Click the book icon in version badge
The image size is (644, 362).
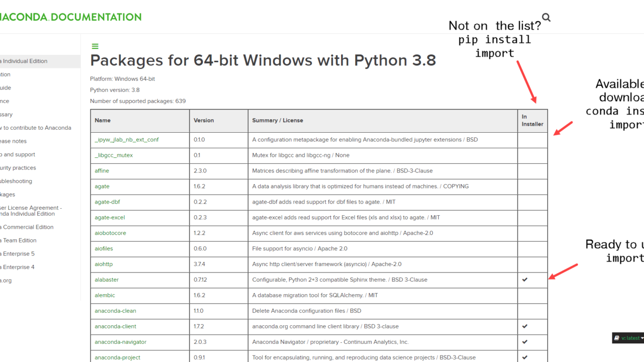pos(617,338)
